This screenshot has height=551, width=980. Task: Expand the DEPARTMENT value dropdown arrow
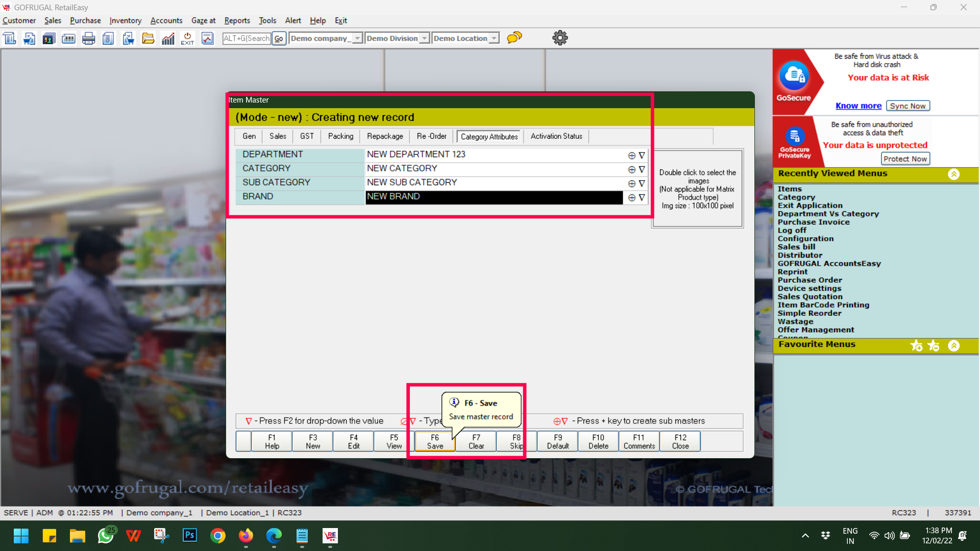[x=642, y=155]
